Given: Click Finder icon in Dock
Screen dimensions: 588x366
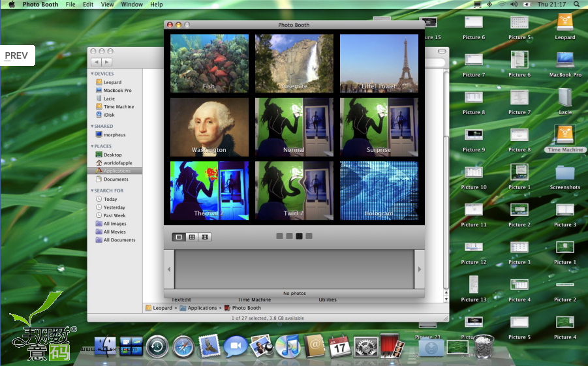Looking at the screenshot, I should 105,345.
